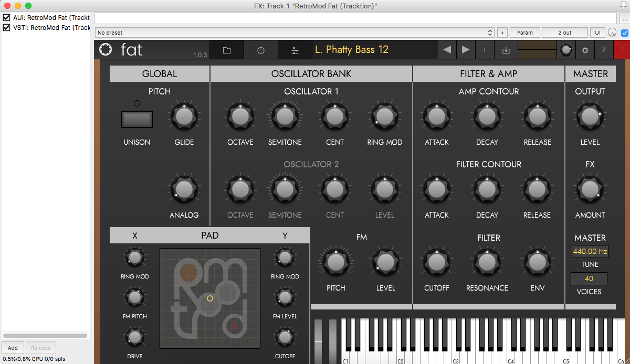Click the ellipsis button beside the comment field
The image size is (630, 364).
[x=624, y=18]
